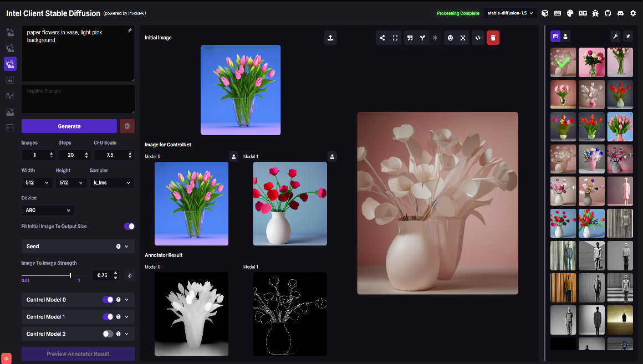
Task: Click the bug report icon
Action: click(595, 13)
